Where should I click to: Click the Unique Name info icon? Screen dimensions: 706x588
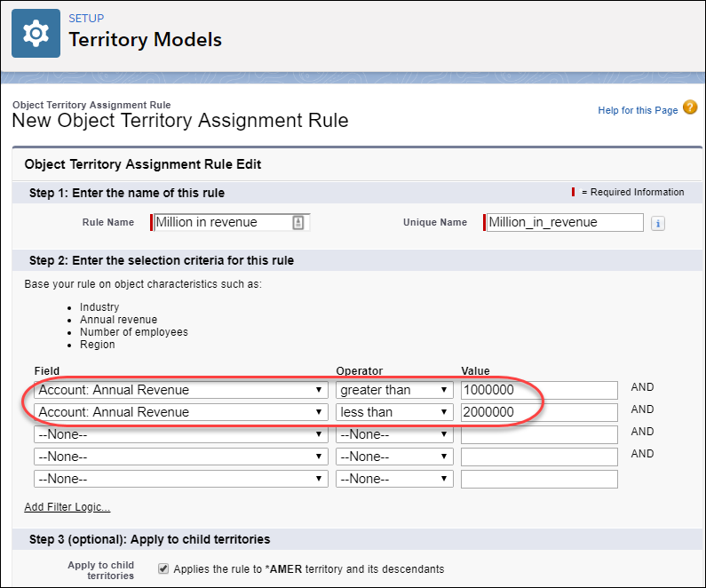tap(657, 223)
